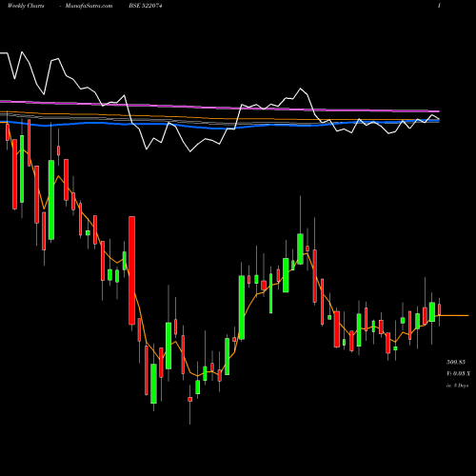Click the price value above the volume label

[x=456, y=362]
